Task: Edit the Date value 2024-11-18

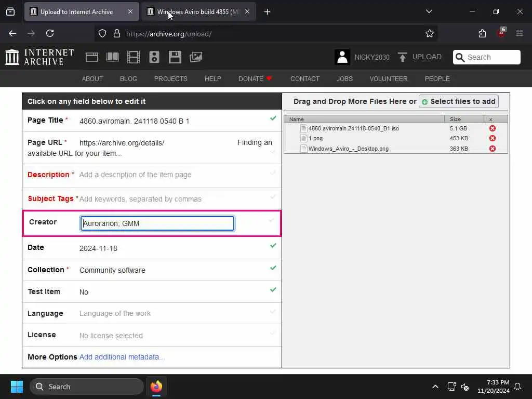Action: [x=98, y=248]
